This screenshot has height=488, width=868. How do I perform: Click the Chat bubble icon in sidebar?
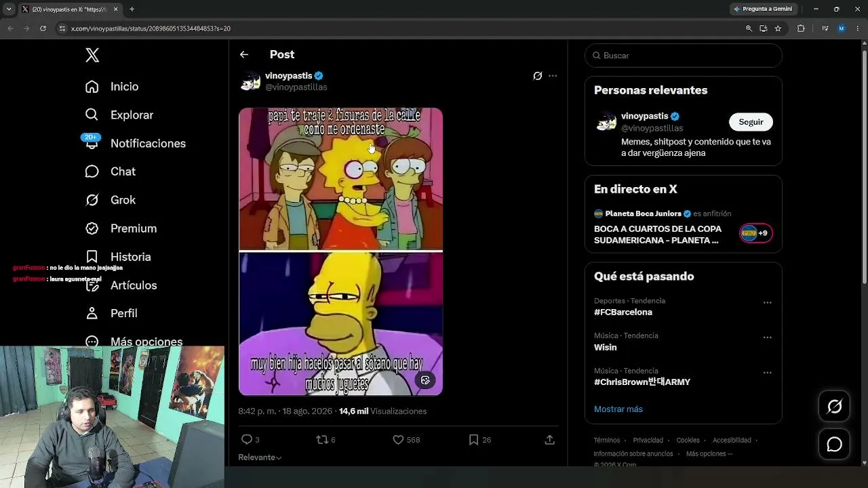(92, 172)
